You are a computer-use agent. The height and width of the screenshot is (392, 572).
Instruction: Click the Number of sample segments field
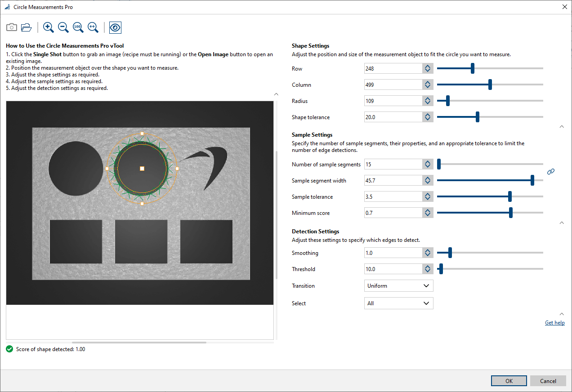(393, 165)
